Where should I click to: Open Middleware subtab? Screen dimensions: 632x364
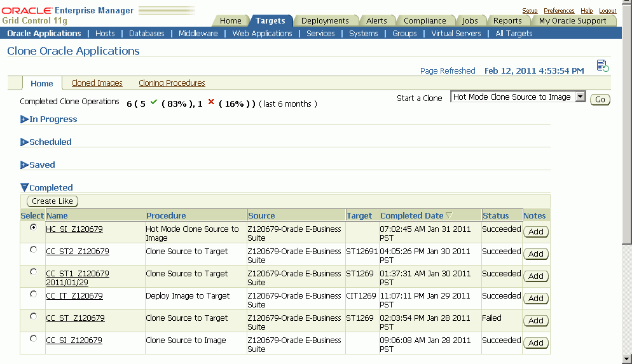point(198,34)
